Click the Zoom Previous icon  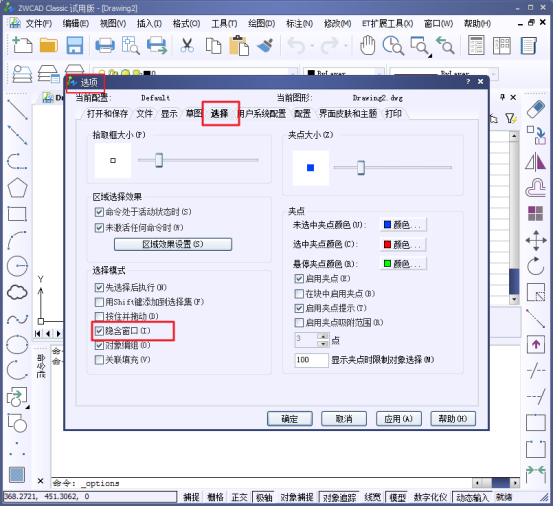(x=445, y=45)
